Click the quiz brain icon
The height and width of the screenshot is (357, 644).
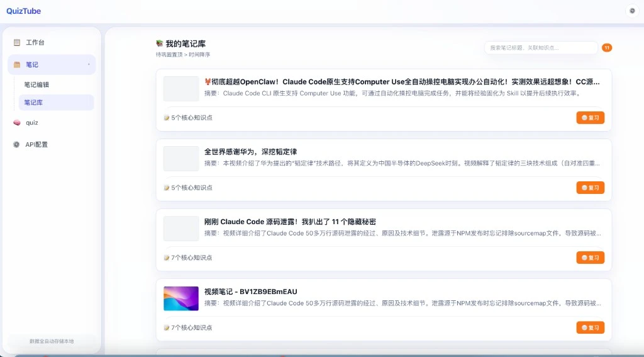point(17,123)
